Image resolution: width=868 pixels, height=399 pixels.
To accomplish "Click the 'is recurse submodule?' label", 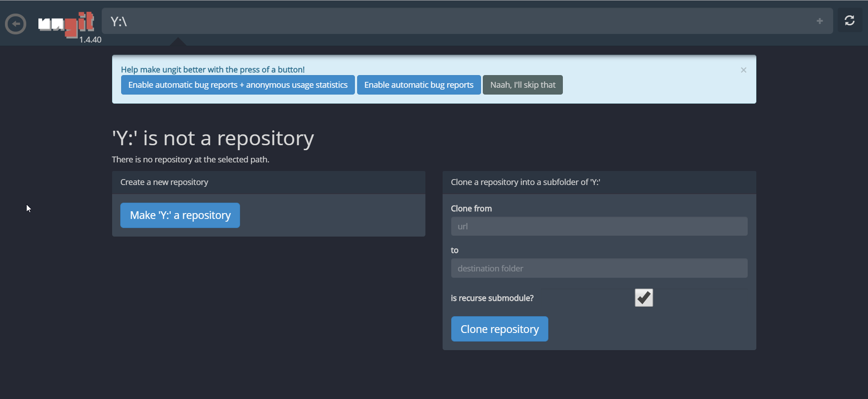I will tap(492, 298).
